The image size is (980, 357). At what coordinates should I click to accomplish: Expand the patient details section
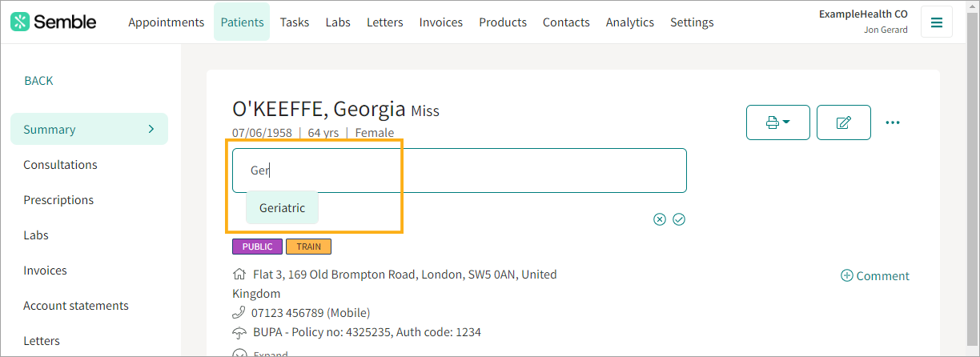point(239,353)
